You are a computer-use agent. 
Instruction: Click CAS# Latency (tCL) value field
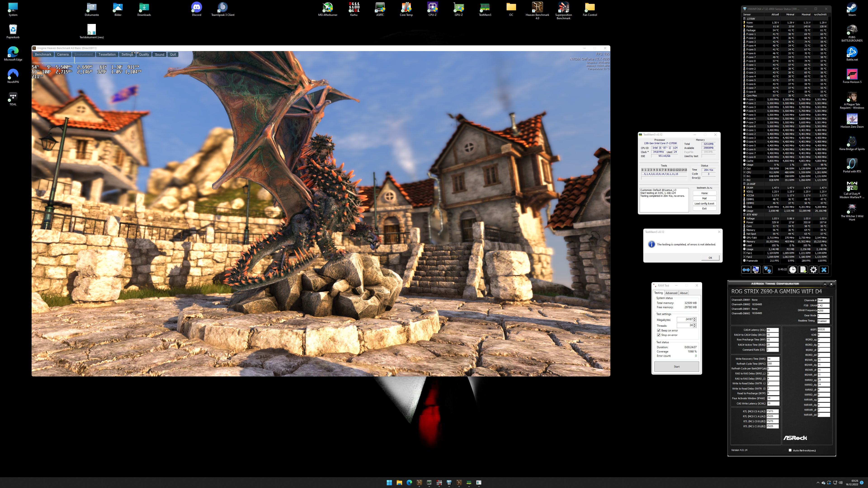(773, 330)
